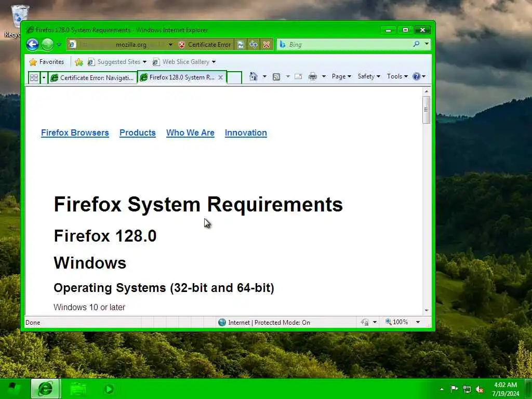Expand the Home button dropdown arrow
This screenshot has height=399, width=532.
pos(264,76)
